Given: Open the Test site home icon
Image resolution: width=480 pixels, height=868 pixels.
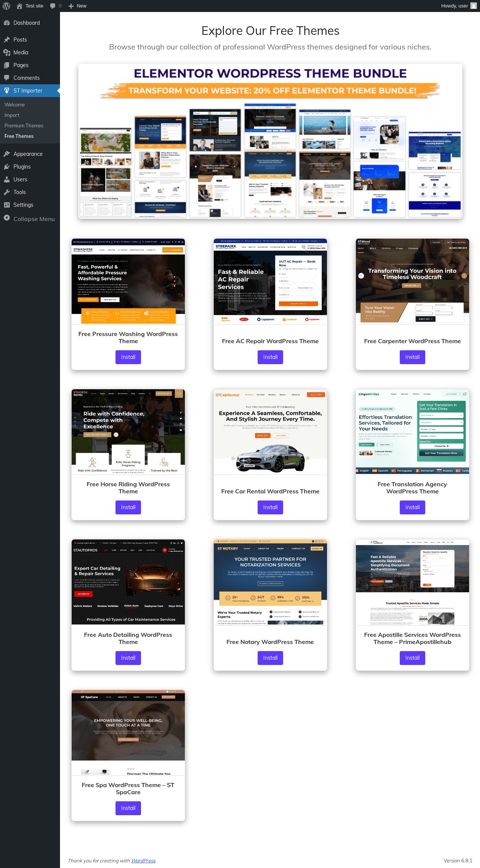Looking at the screenshot, I should tap(19, 6).
